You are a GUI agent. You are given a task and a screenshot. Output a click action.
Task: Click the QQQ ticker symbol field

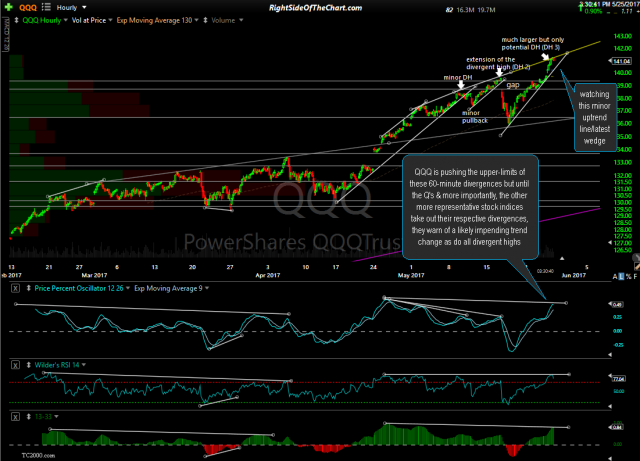tap(28, 7)
